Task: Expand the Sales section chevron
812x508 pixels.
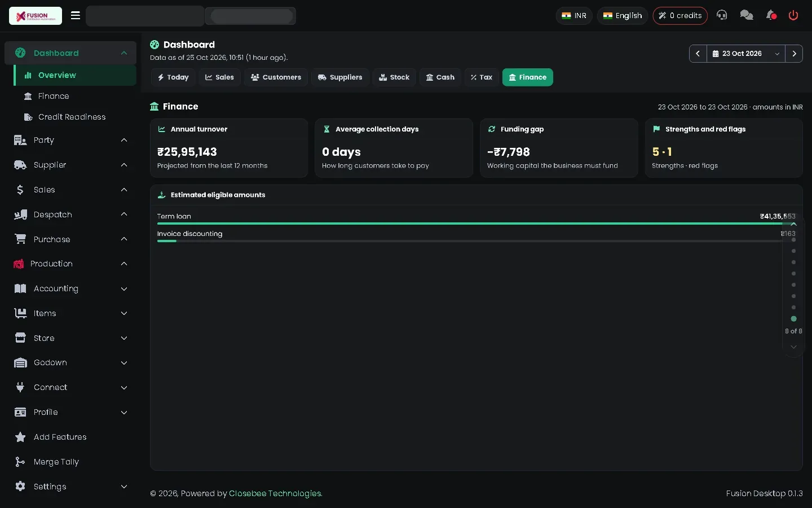Action: coord(124,190)
